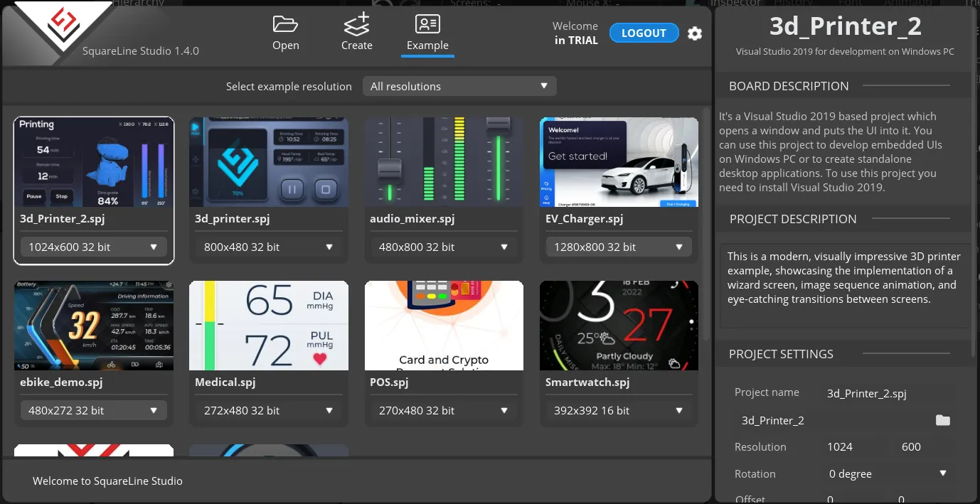Browse project folder using folder icon

(x=942, y=420)
